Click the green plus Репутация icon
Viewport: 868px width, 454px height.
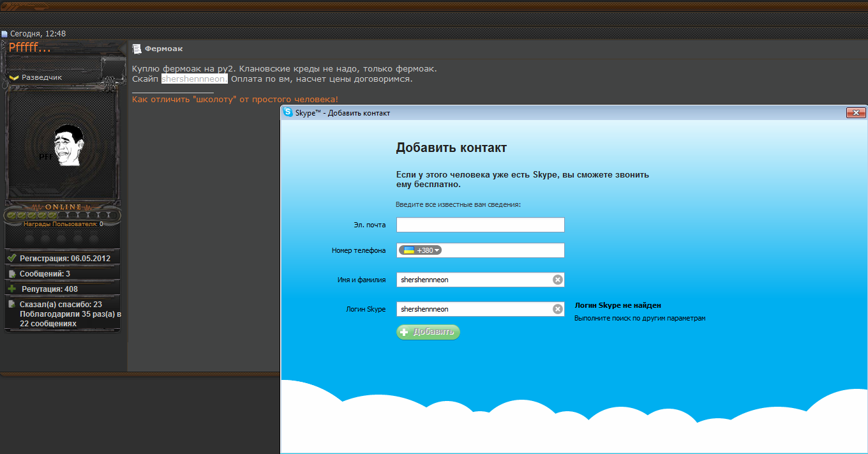pos(11,289)
